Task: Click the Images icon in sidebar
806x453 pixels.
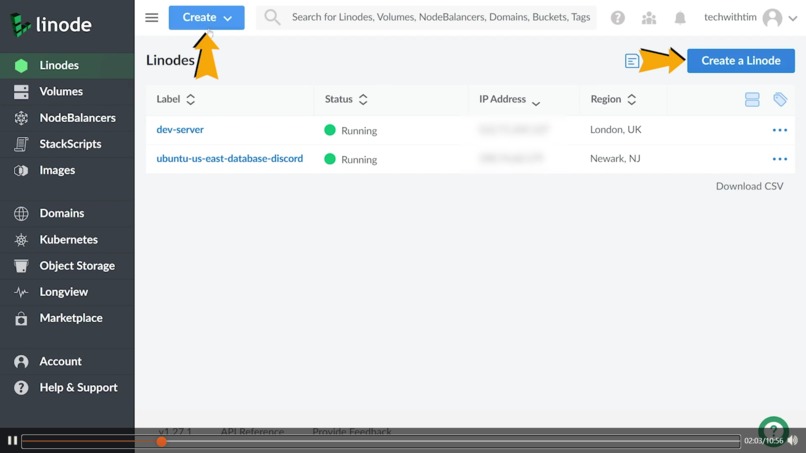Action: [21, 171]
